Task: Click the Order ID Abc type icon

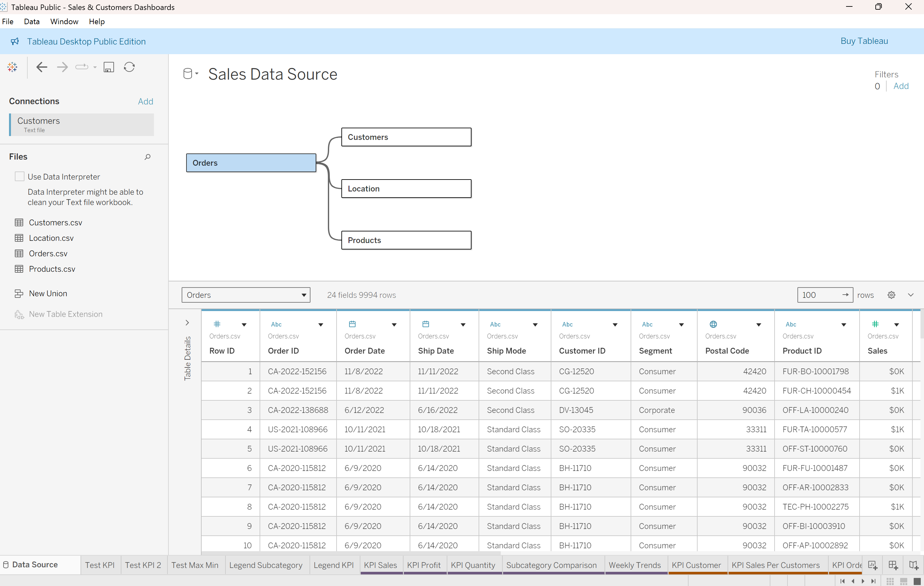Action: click(x=276, y=325)
